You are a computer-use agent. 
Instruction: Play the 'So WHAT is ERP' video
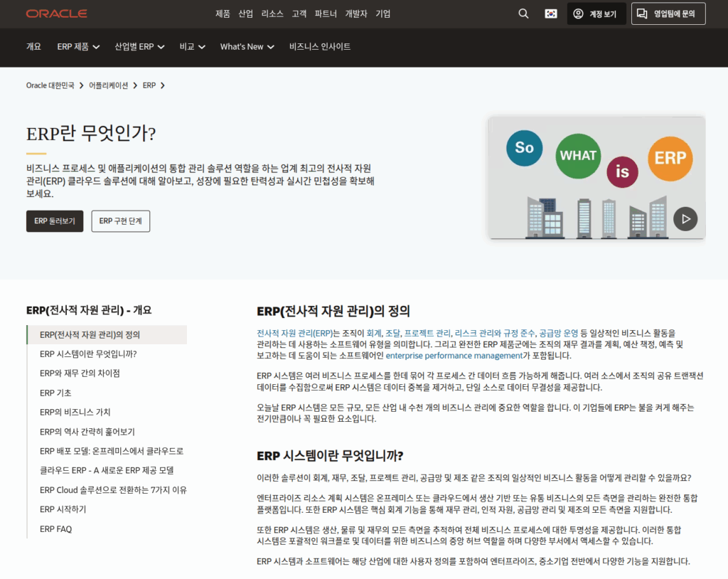coord(685,219)
